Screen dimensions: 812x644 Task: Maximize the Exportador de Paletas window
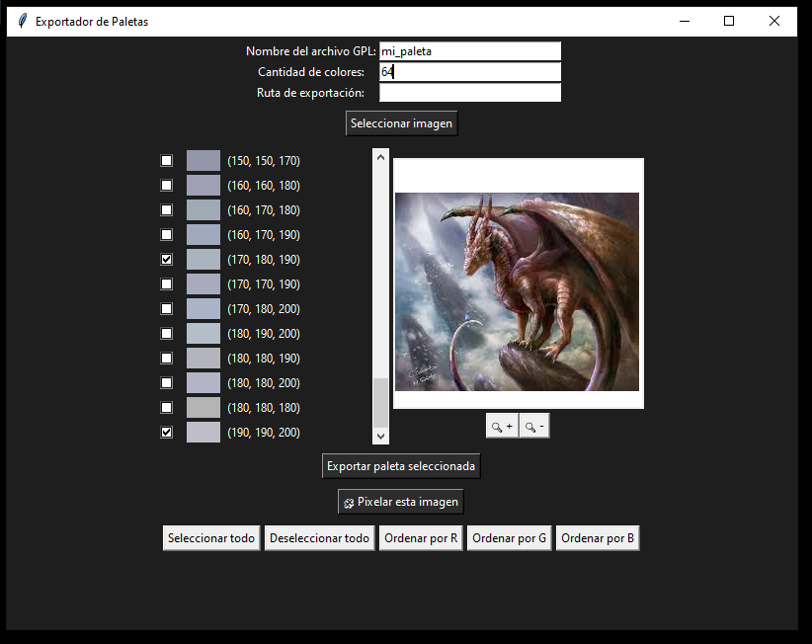729,21
